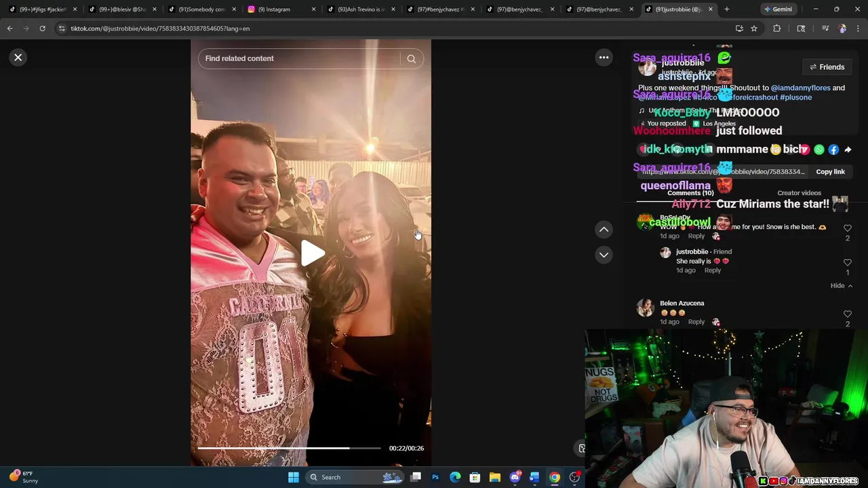This screenshot has height=488, width=868.
Task: Open Gemini in Chrome
Action: tap(778, 9)
